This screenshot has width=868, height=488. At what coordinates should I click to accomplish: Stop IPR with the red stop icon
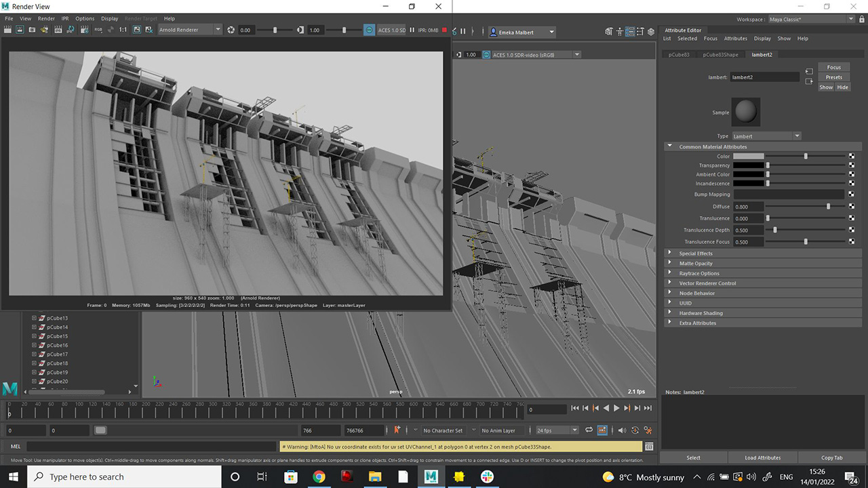(x=444, y=30)
